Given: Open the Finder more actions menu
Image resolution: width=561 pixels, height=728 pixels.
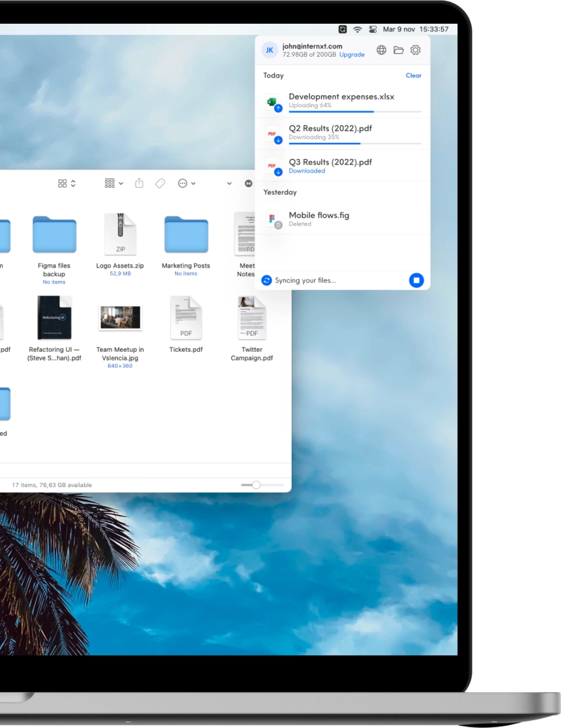Looking at the screenshot, I should [x=187, y=184].
